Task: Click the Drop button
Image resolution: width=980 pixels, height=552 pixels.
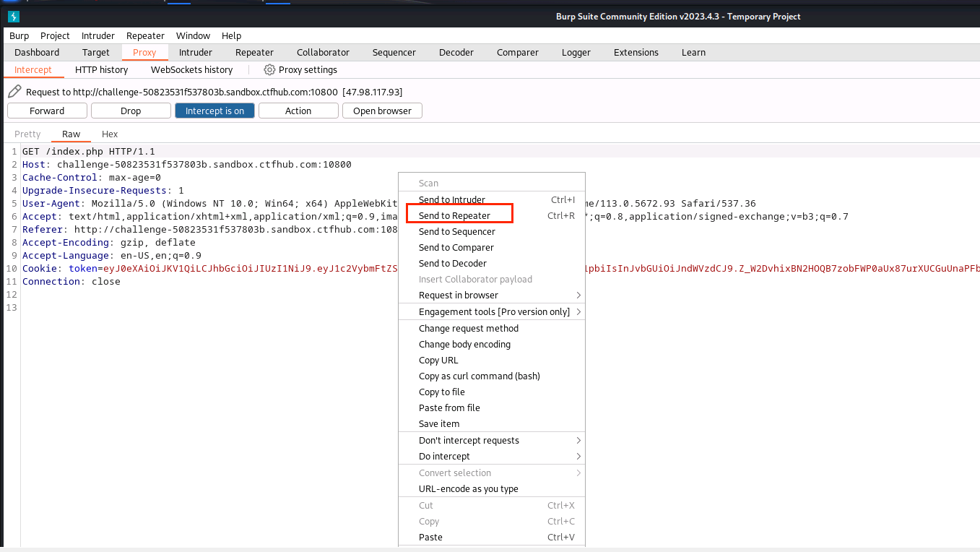Action: tap(131, 111)
